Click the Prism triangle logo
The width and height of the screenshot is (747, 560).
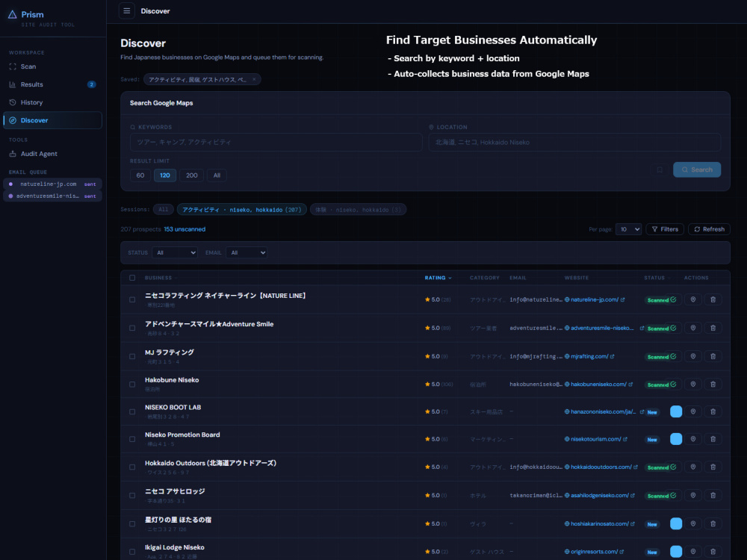13,15
